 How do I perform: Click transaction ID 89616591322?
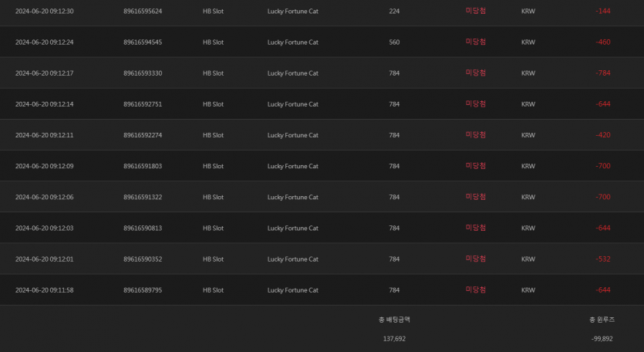pyautogui.click(x=143, y=197)
